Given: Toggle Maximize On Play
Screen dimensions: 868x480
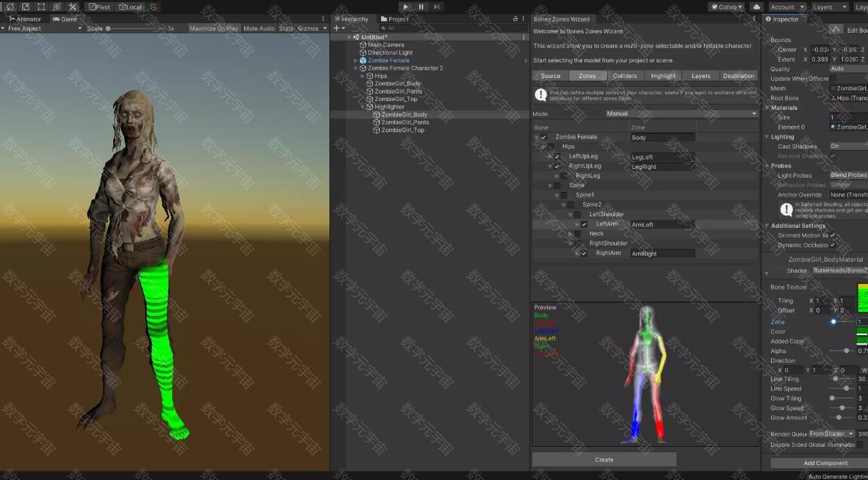Looking at the screenshot, I should [214, 28].
